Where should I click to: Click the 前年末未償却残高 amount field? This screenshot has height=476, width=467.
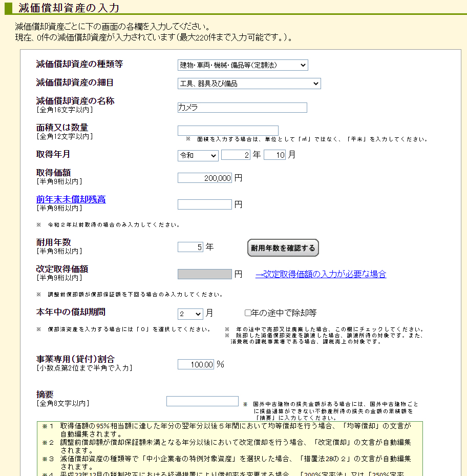click(x=205, y=204)
